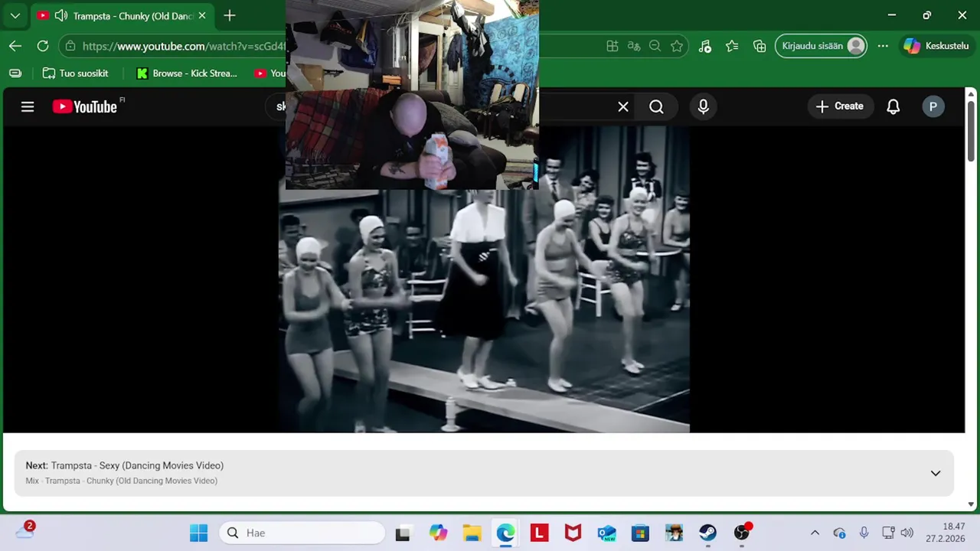Open the Copilot Keskustelu button
The width and height of the screenshot is (980, 551).
click(936, 46)
